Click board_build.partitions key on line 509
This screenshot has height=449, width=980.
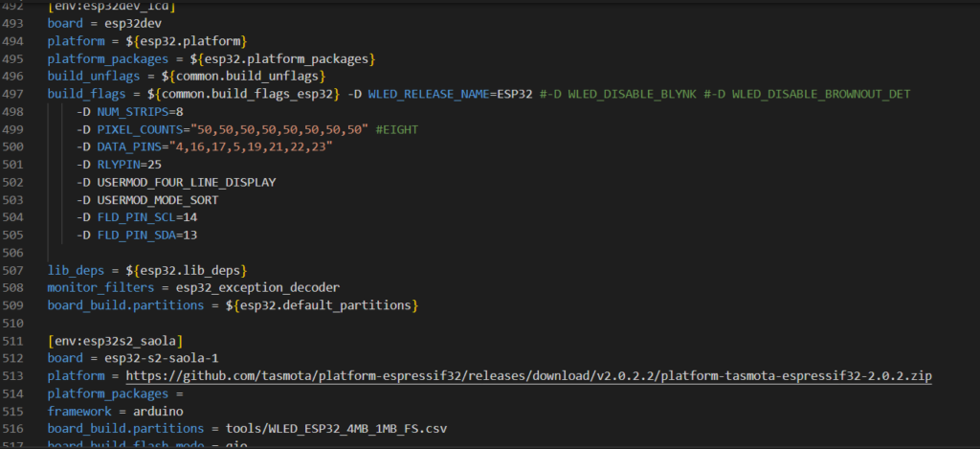[125, 305]
